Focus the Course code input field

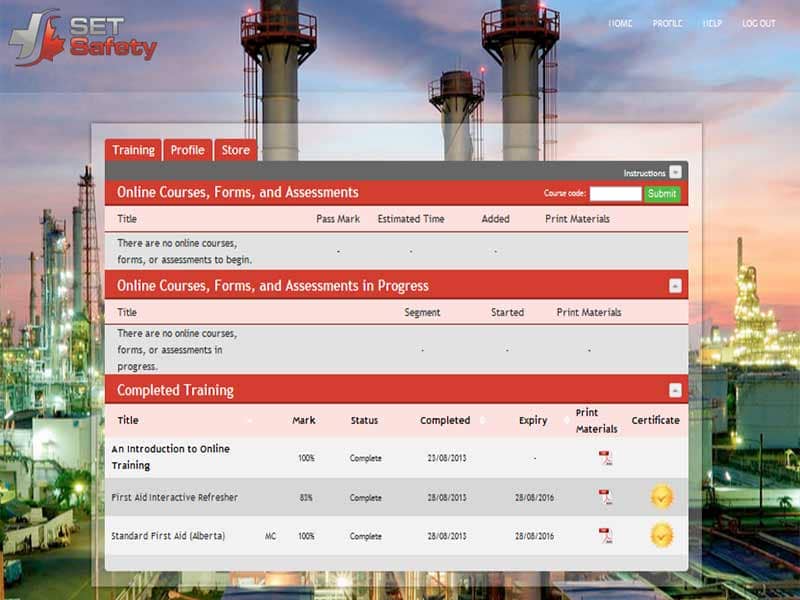pyautogui.click(x=615, y=193)
